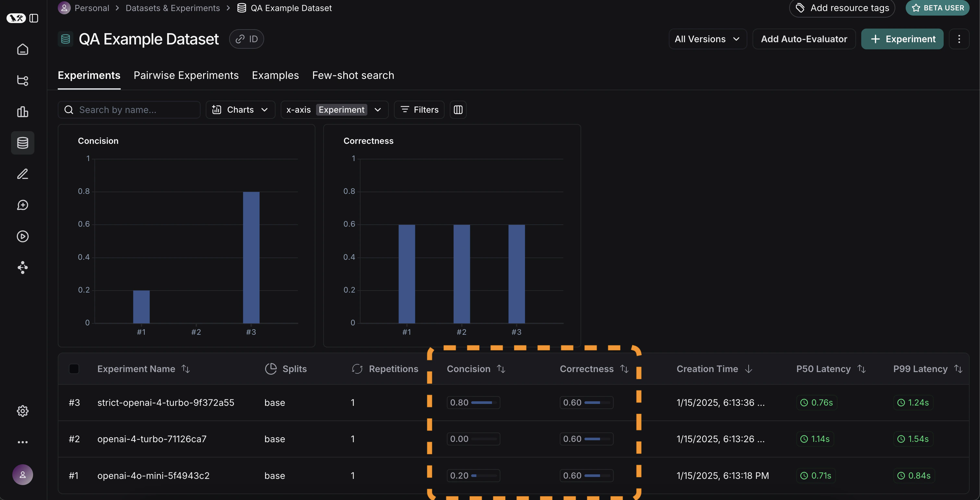Open the column visibility panel icon

[x=458, y=110]
